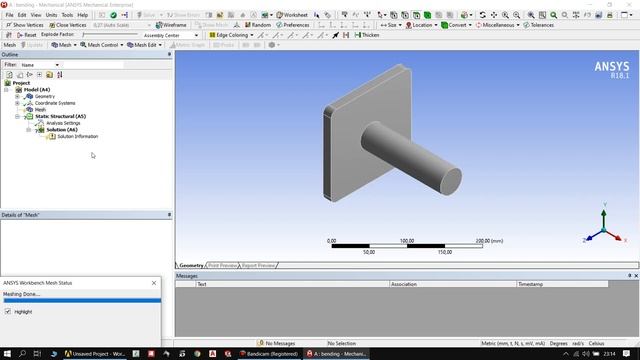Select the Geometry tab under viewport

tap(191, 265)
